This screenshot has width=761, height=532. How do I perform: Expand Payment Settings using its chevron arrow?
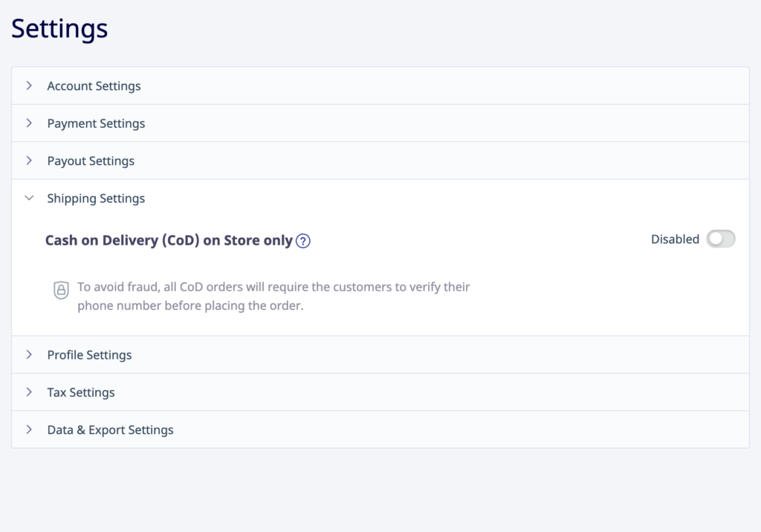pyautogui.click(x=30, y=123)
